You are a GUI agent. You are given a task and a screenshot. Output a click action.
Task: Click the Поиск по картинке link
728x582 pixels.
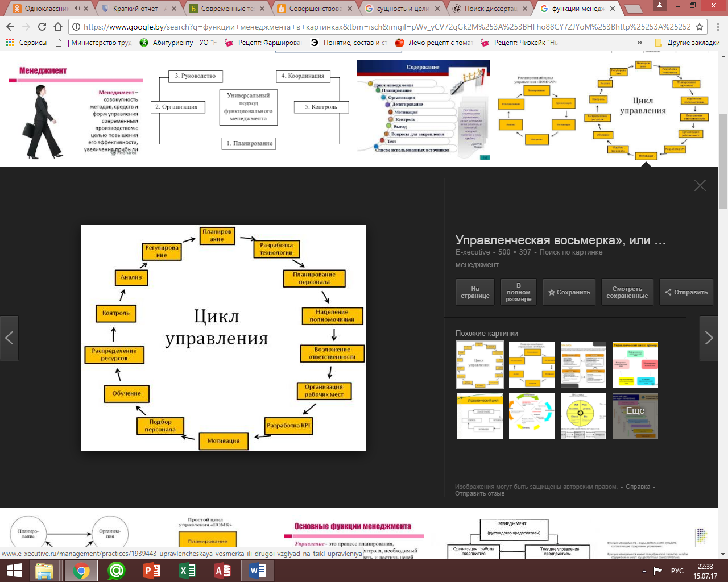point(571,252)
